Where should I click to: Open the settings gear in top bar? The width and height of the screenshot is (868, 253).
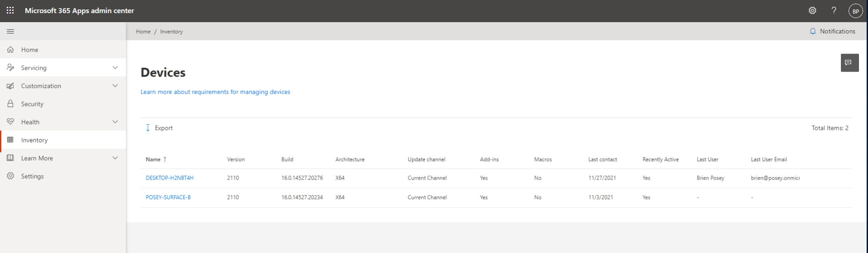click(812, 10)
